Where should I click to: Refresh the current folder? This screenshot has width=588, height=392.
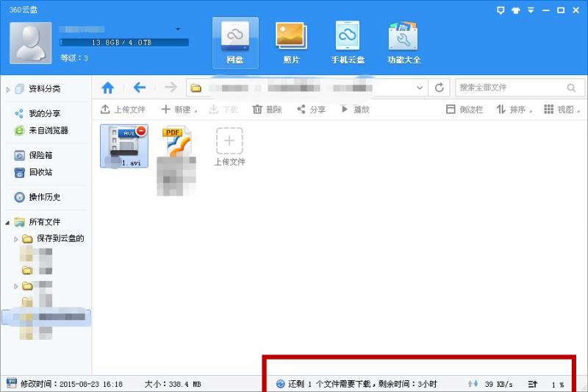click(439, 88)
